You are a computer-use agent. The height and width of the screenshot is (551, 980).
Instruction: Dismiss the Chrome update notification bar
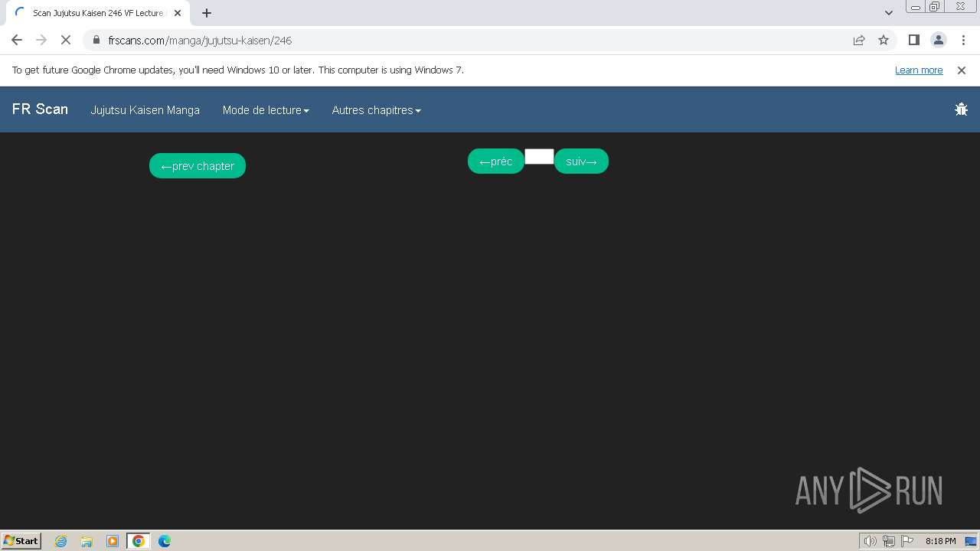pyautogui.click(x=961, y=70)
